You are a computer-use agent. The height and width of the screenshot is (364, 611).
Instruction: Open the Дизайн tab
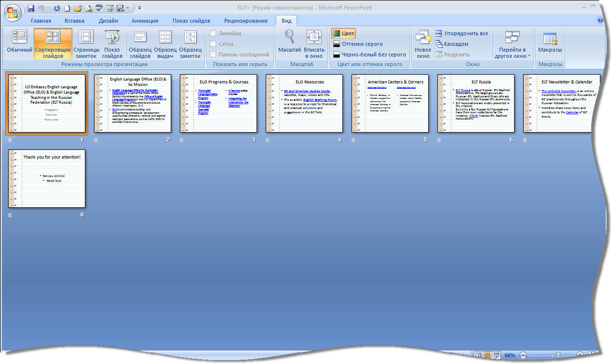(109, 21)
